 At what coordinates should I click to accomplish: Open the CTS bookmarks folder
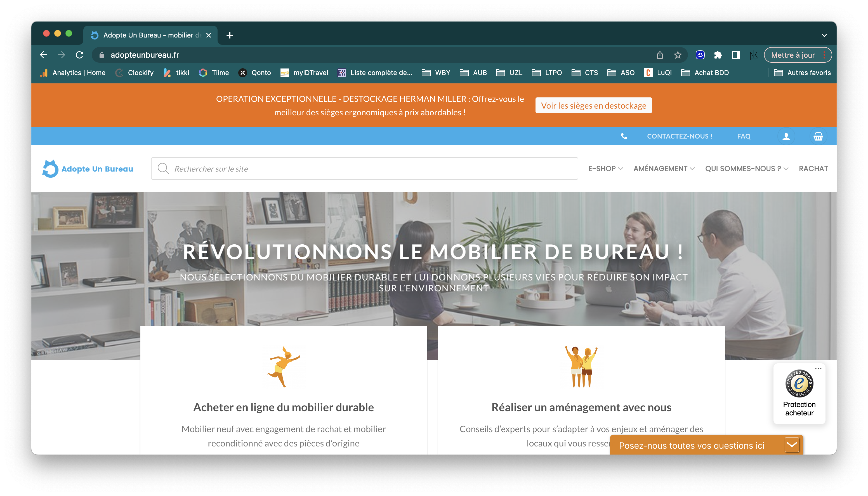click(x=584, y=72)
